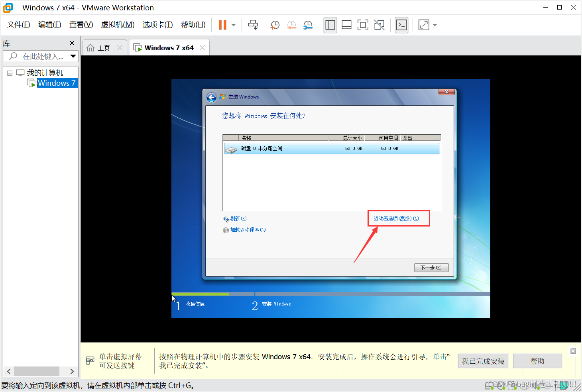Click the keyboard icon in the hint bar

click(90, 361)
